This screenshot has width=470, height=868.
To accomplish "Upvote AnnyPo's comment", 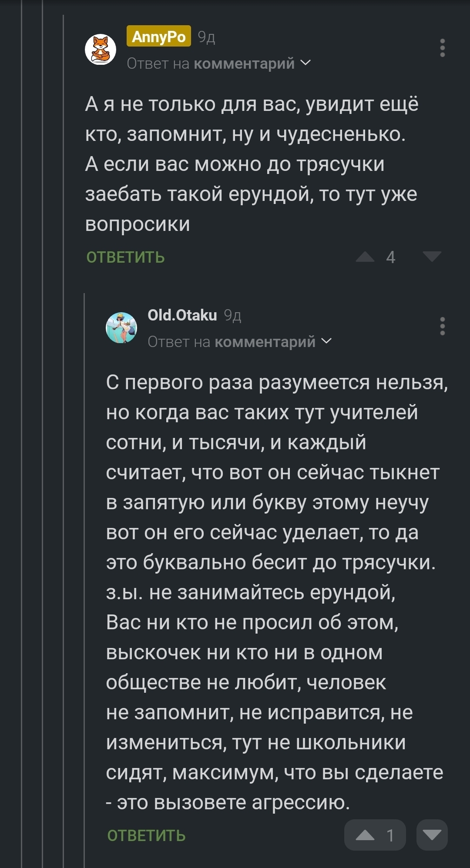I will (x=365, y=257).
